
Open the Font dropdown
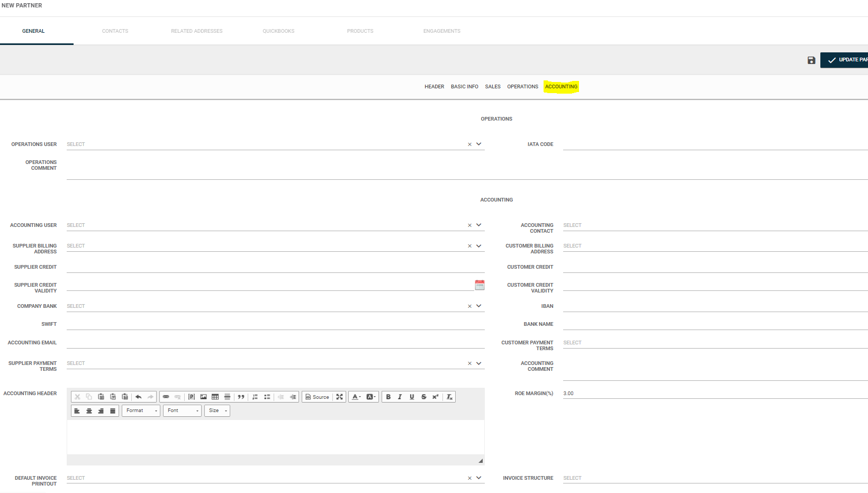tap(182, 410)
